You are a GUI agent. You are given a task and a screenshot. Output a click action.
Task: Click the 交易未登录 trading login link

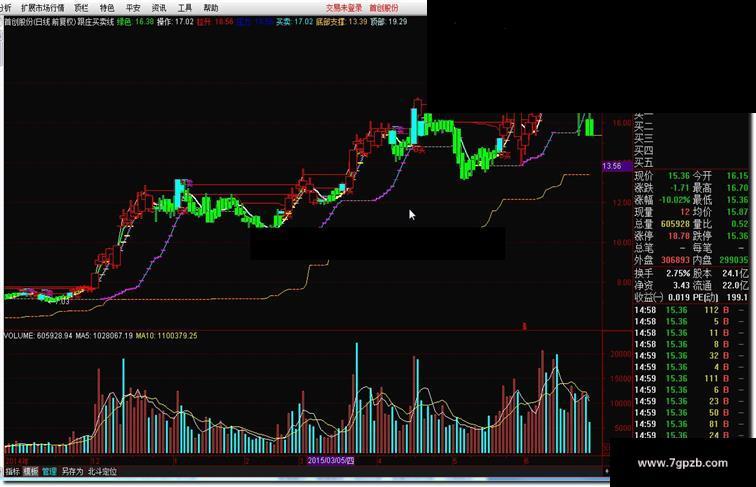click(x=344, y=8)
